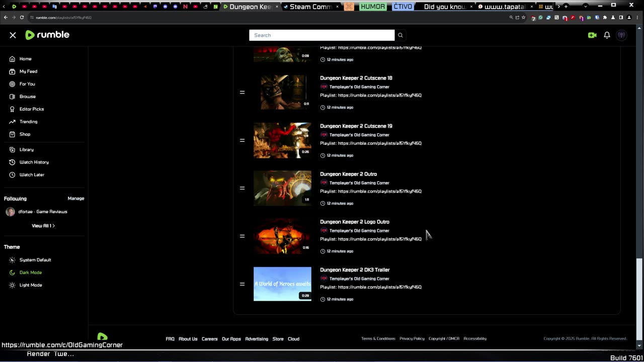
Task: Open For You in sidebar
Action: [27, 84]
